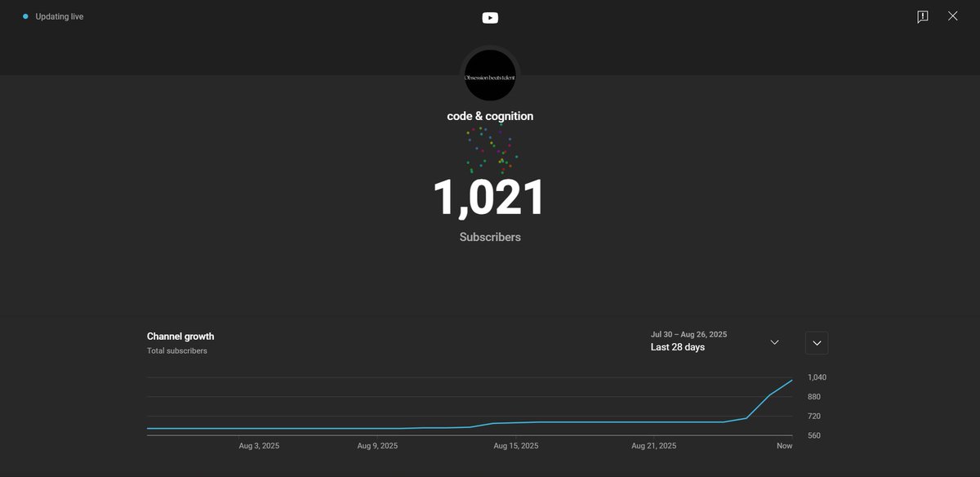Click the Aug 9, 2025 axis label
Screen dimensions: 980x477
(377, 446)
